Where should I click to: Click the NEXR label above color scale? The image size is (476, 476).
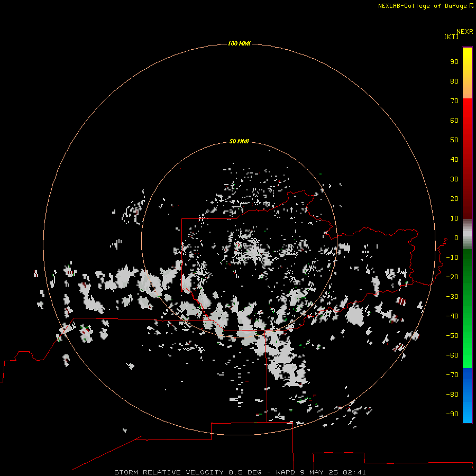coord(465,32)
